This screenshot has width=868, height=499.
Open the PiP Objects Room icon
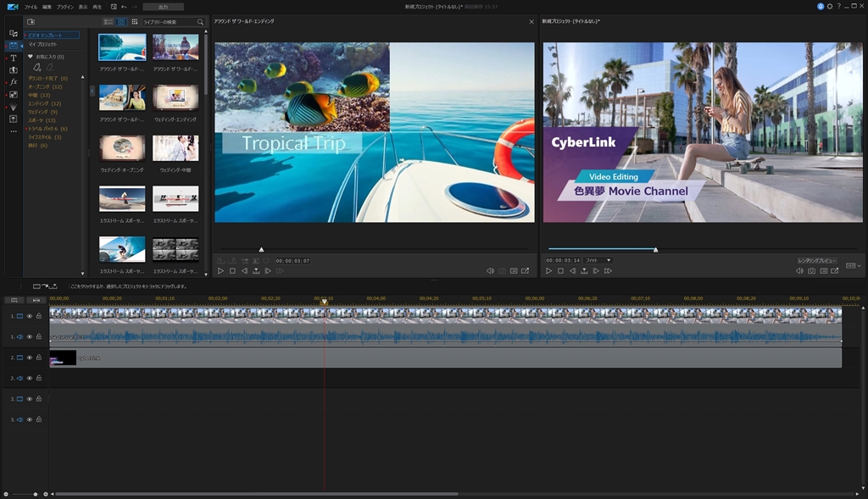point(14,95)
